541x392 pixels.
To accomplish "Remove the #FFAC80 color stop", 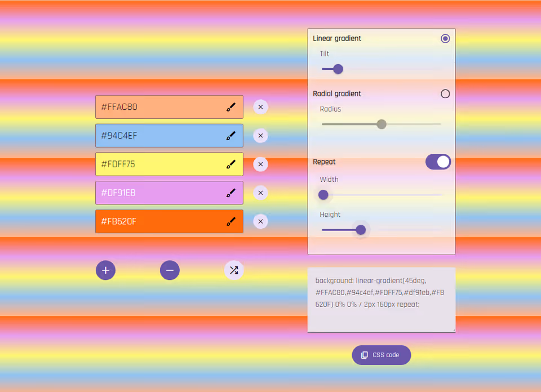I will click(260, 107).
